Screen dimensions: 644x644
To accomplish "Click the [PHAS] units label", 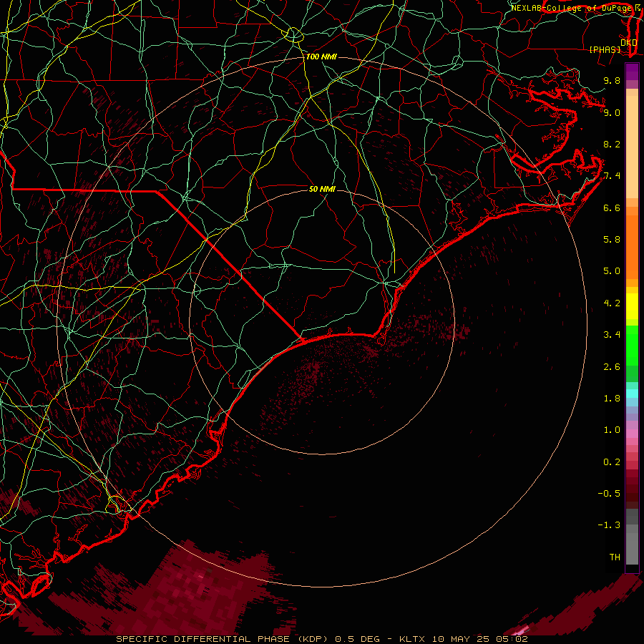I will click(605, 49).
